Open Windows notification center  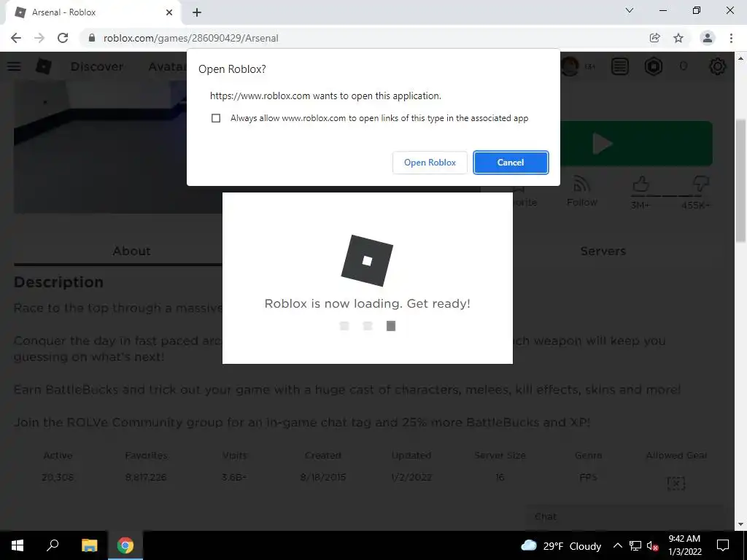pyautogui.click(x=723, y=545)
